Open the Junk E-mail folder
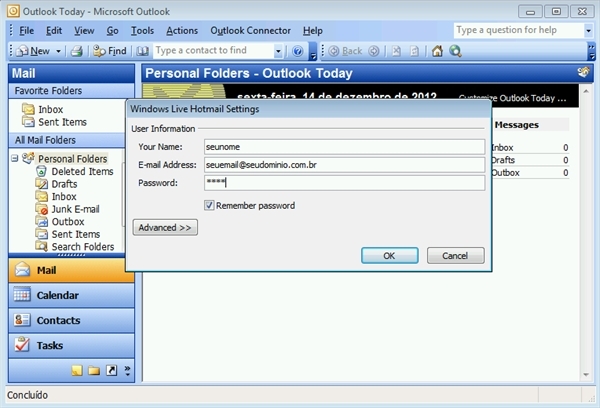 tap(68, 209)
